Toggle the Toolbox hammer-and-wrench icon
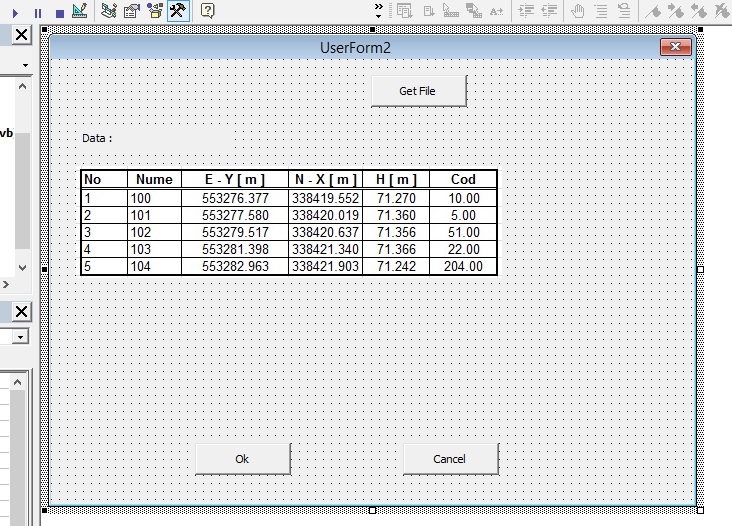 178,11
